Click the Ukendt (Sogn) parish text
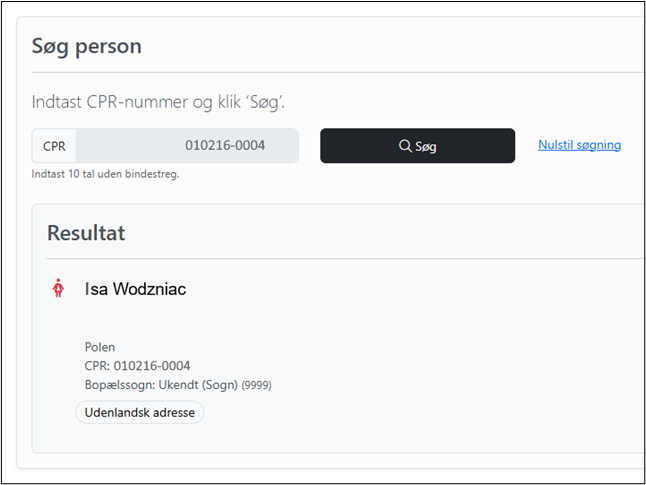 click(198, 385)
